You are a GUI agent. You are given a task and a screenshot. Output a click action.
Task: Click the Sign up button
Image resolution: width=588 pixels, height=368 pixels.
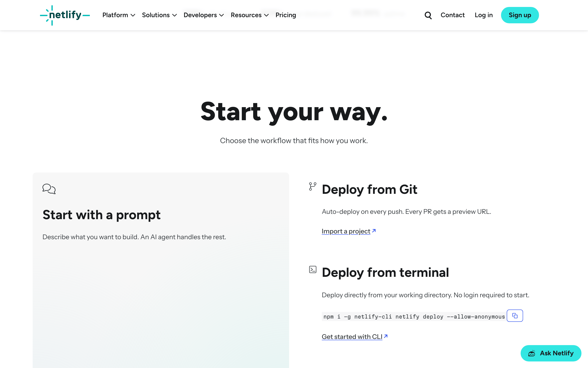pos(520,15)
